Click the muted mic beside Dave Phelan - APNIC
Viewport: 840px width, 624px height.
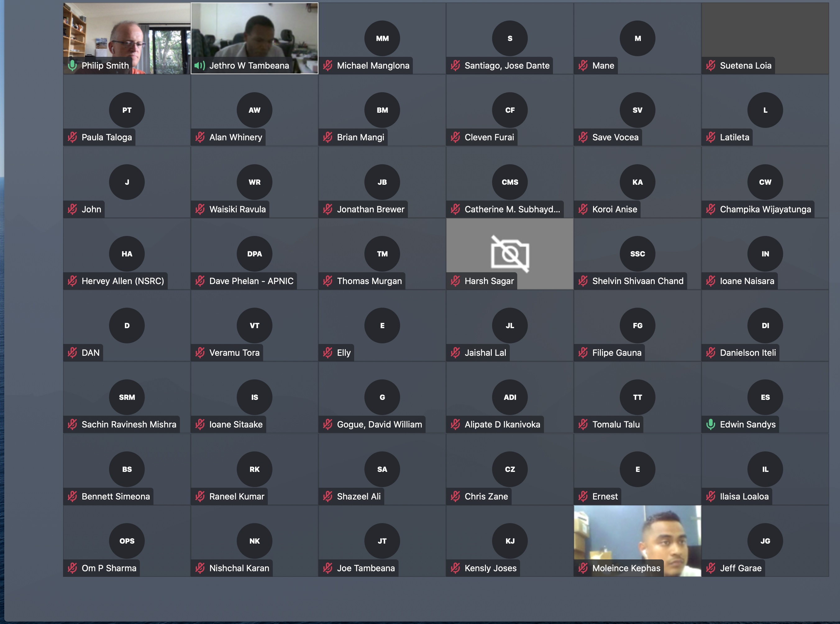[x=200, y=281]
